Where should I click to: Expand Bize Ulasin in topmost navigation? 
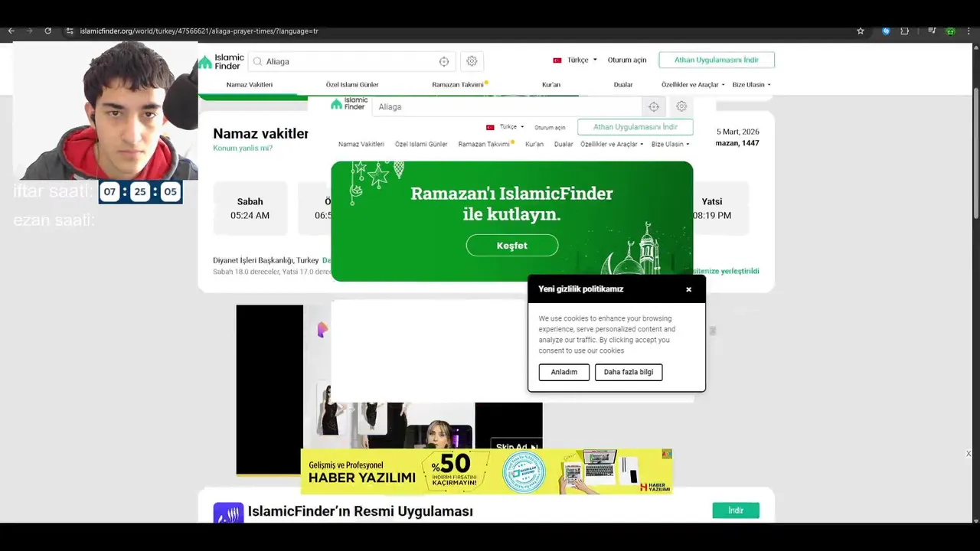click(751, 85)
